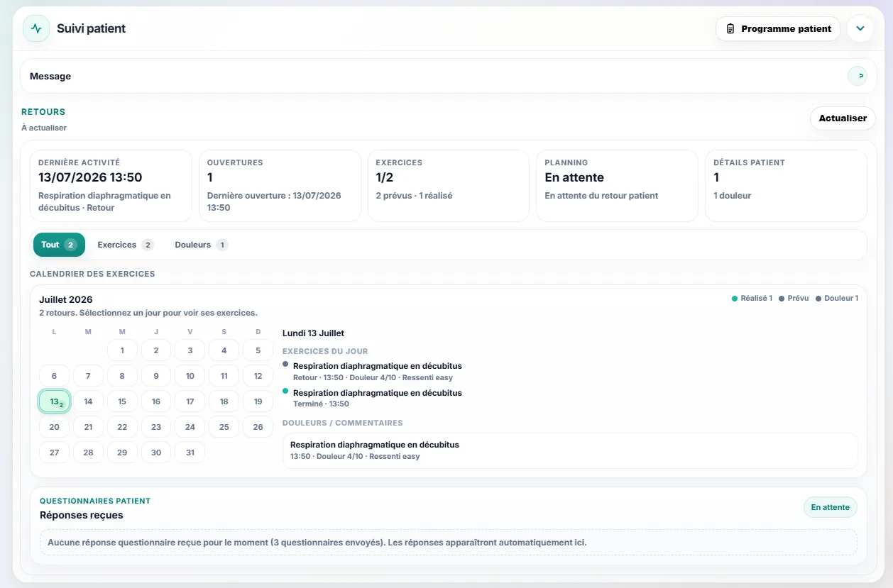Select July 2 in the calendar
This screenshot has height=588, width=893.
[x=156, y=350]
